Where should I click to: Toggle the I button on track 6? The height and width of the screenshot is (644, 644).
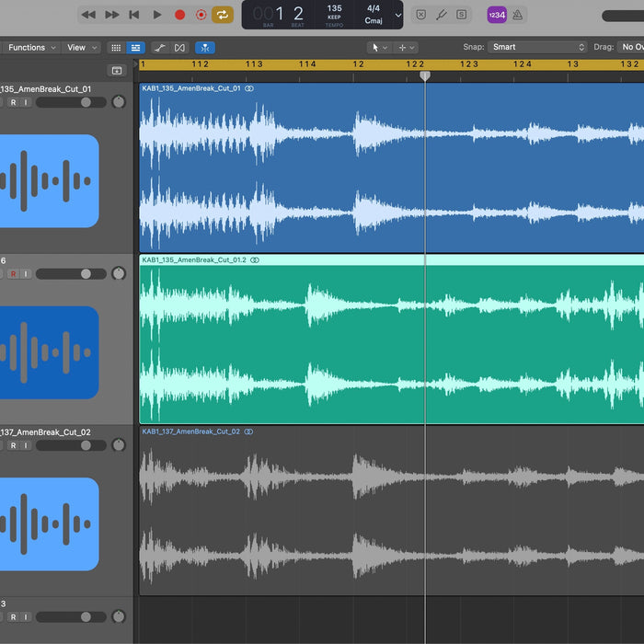click(26, 274)
